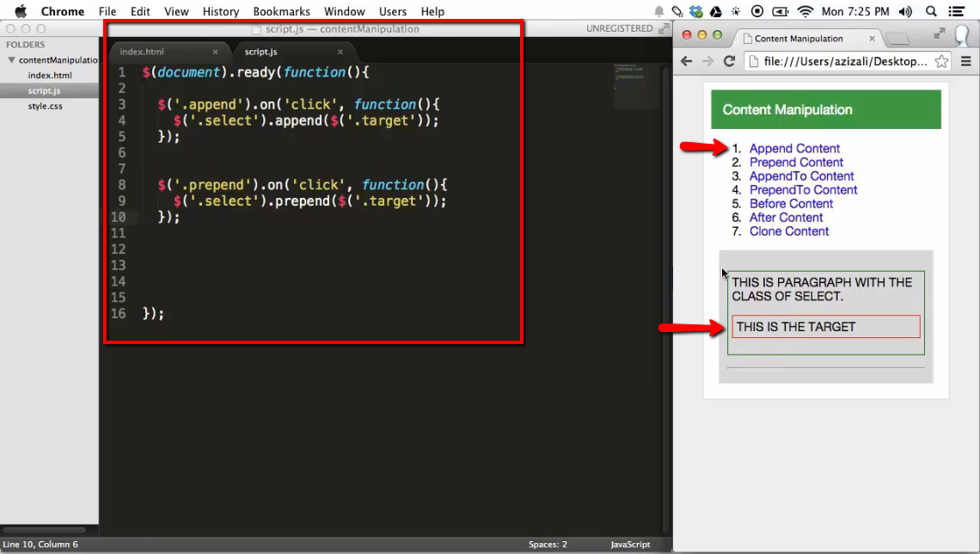980x554 pixels.
Task: Open the Bookmarks menu
Action: (282, 11)
